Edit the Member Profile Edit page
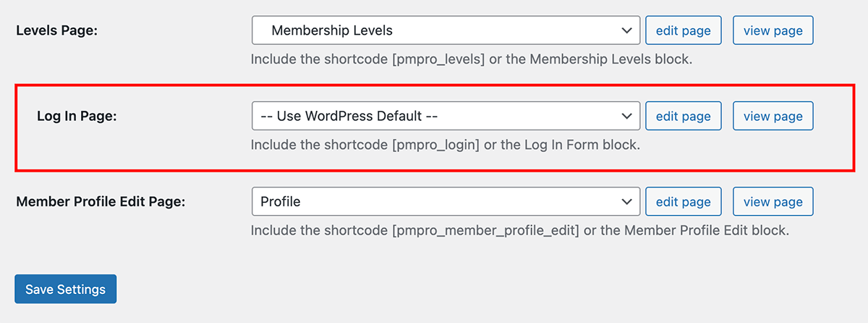This screenshot has width=868, height=323. pos(683,201)
